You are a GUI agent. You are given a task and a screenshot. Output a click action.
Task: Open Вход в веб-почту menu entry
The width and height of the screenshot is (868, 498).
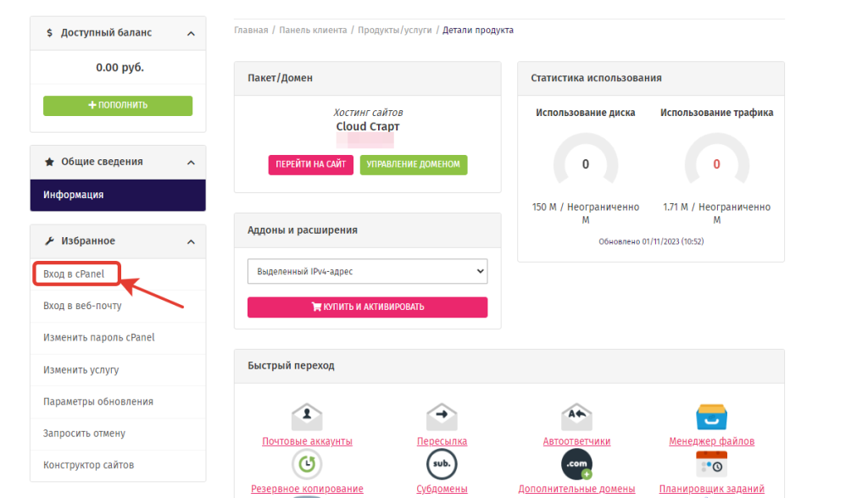click(x=82, y=306)
